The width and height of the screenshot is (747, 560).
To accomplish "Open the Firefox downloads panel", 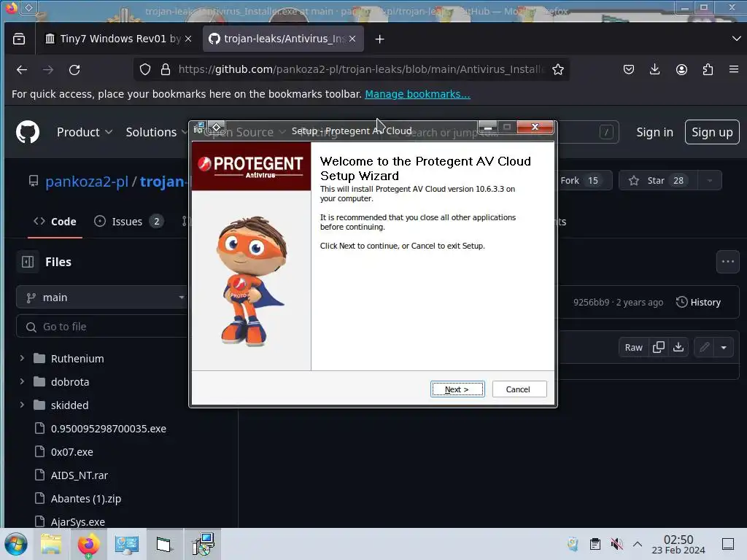I will coord(655,69).
